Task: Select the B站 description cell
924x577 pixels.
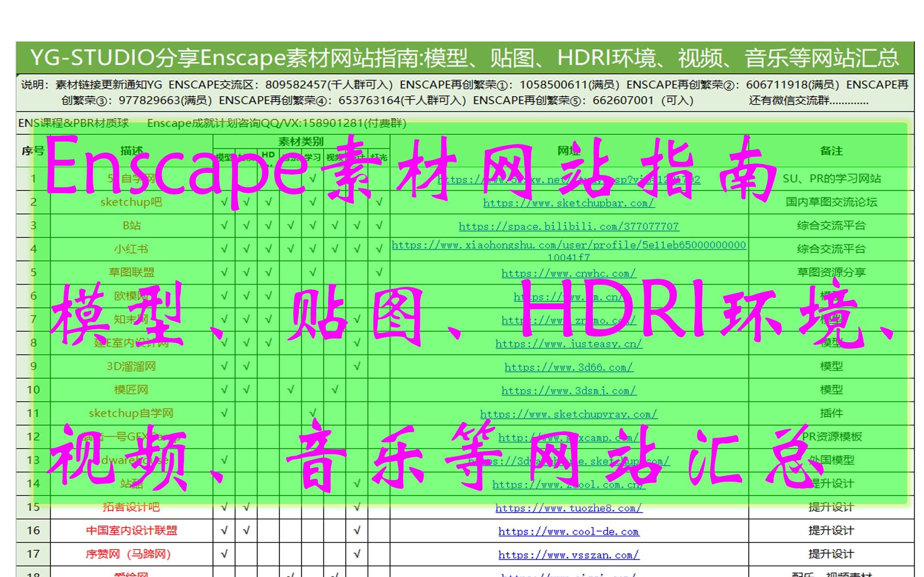Action: coord(131,225)
